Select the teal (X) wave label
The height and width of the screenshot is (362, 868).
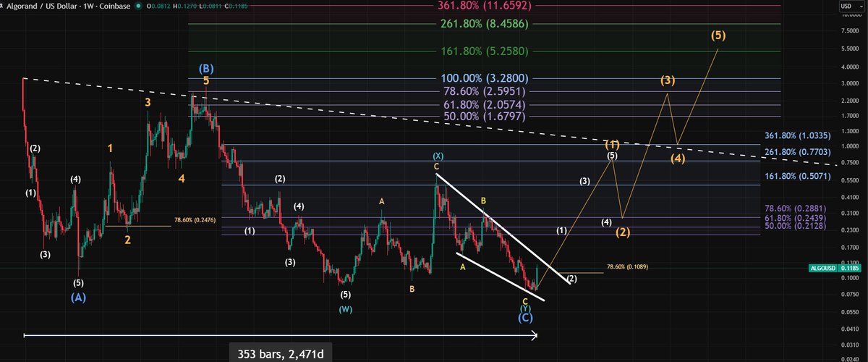tap(438, 156)
